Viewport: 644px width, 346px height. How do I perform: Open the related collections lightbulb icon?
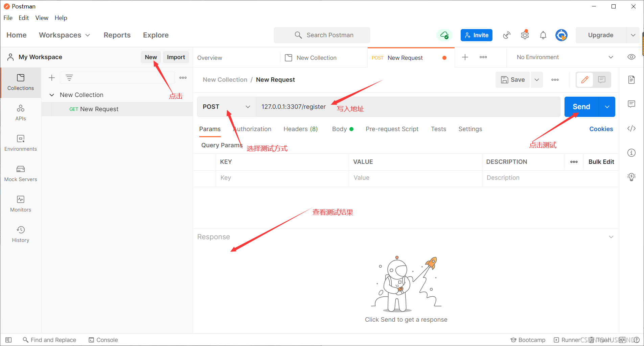coord(631,177)
